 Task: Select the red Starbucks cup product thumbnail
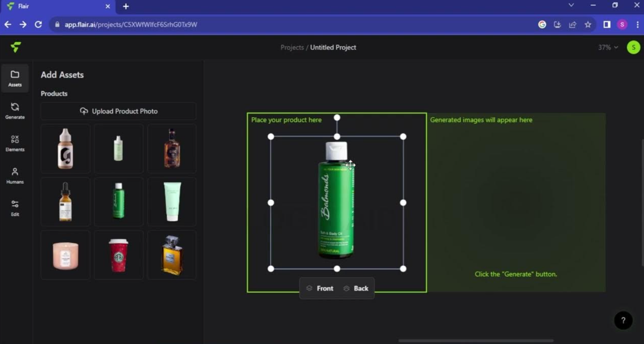[118, 255]
